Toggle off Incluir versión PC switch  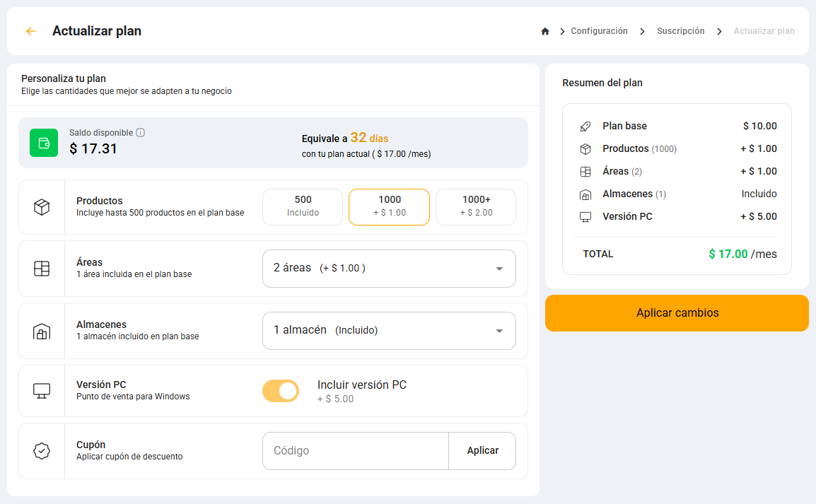(281, 391)
